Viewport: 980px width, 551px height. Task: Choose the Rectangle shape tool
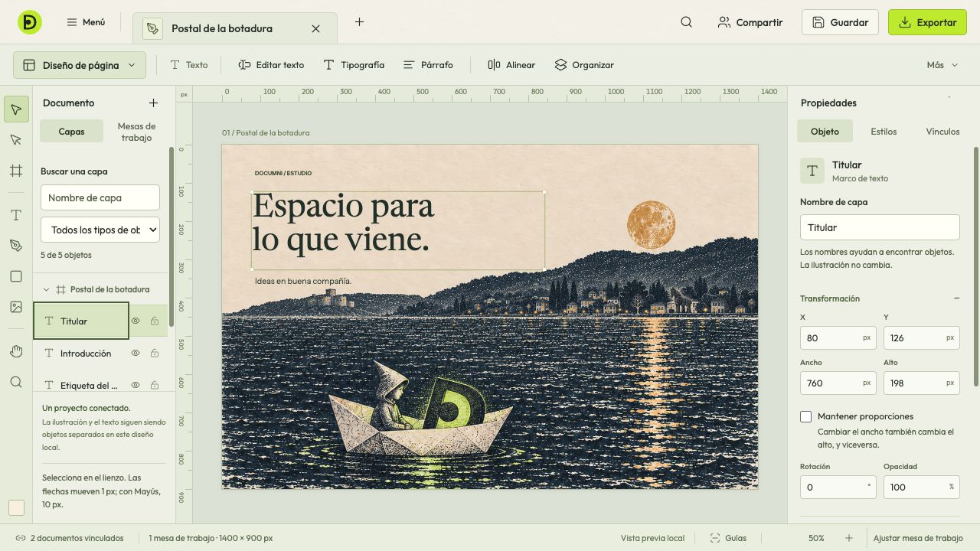pyautogui.click(x=16, y=276)
